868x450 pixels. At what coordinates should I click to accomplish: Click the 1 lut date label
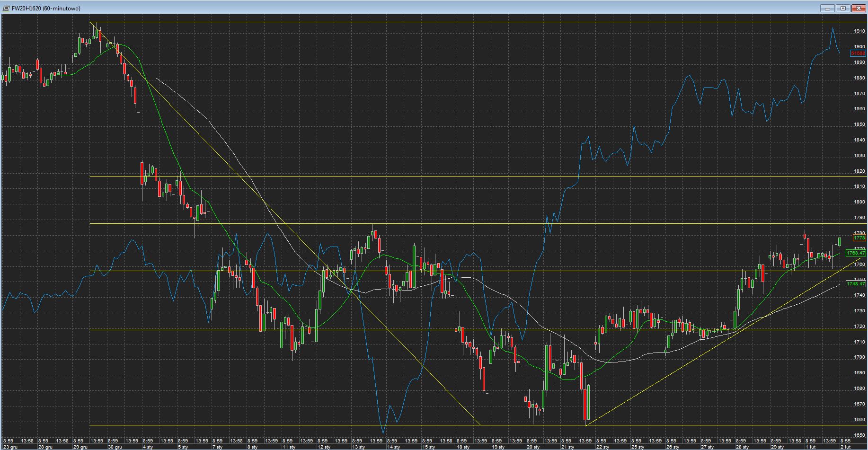(x=811, y=447)
